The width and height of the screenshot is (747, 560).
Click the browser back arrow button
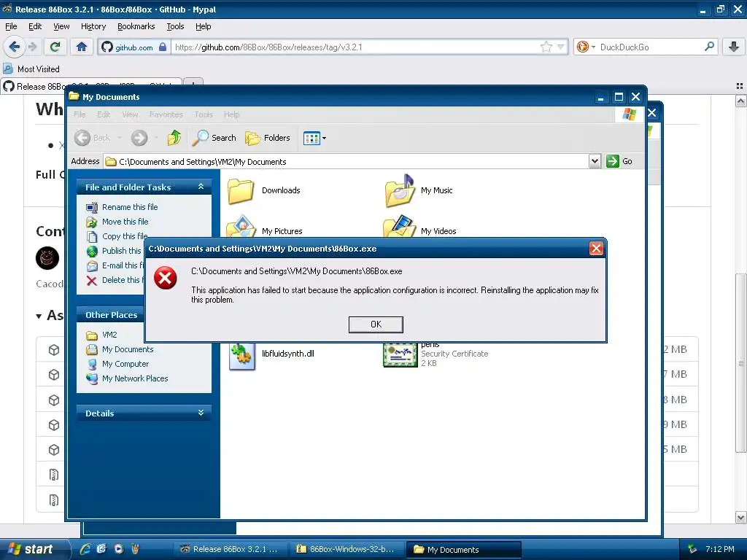[x=14, y=47]
